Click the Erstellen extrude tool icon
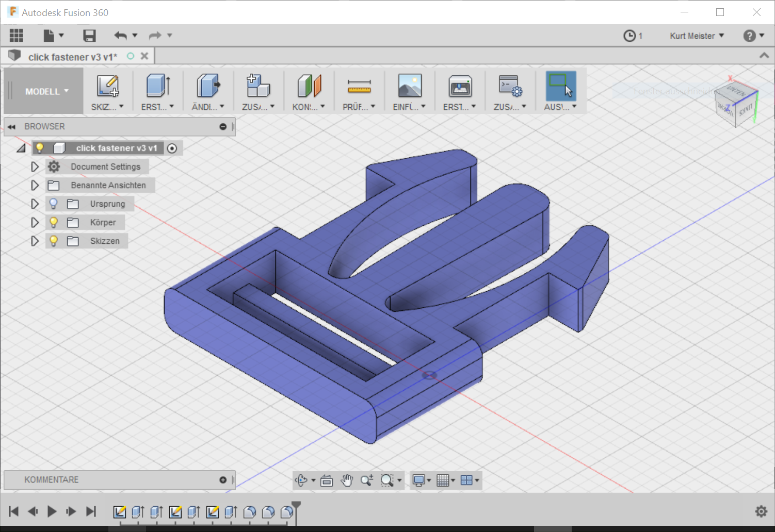Viewport: 775px width, 532px height. 158,86
